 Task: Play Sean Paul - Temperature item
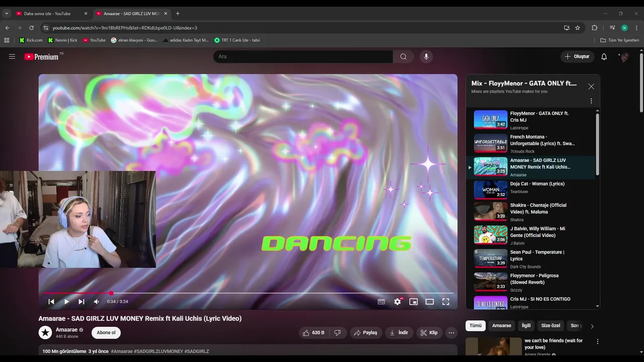pyautogui.click(x=531, y=259)
